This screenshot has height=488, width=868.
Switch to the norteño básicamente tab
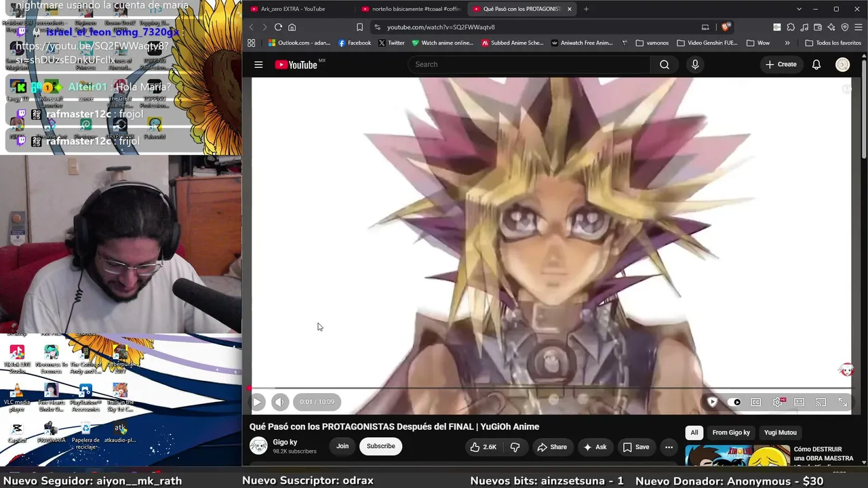412,9
